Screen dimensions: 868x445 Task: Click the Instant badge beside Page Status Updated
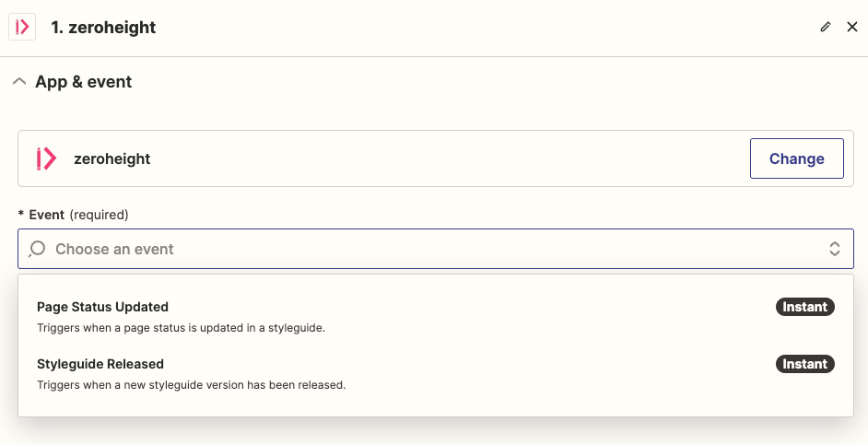[x=805, y=307]
